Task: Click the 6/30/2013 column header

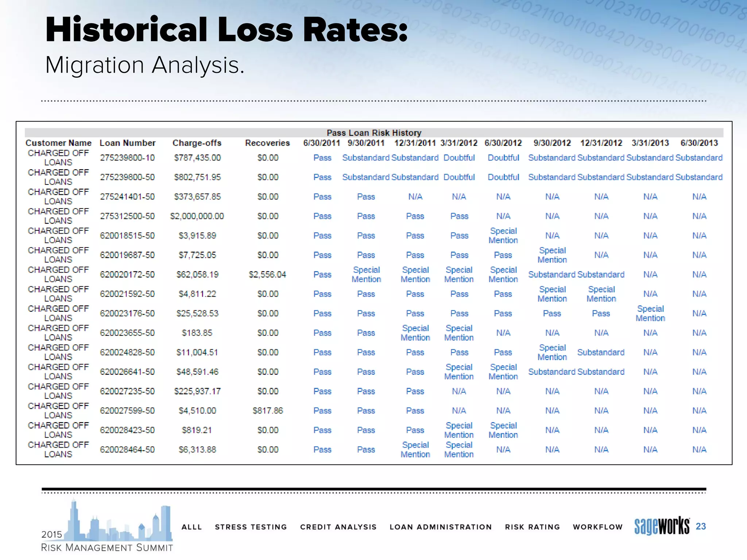Action: click(699, 143)
